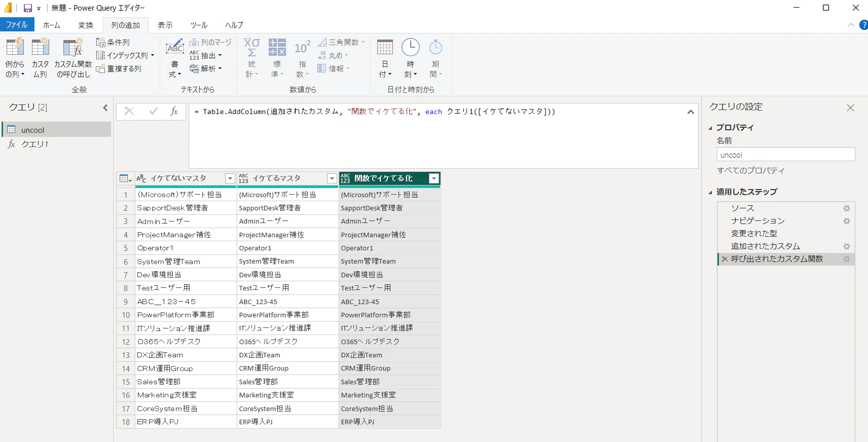Collapse the Queries (クエリ) pane
Viewport: 868px width, 442px height.
click(x=105, y=107)
